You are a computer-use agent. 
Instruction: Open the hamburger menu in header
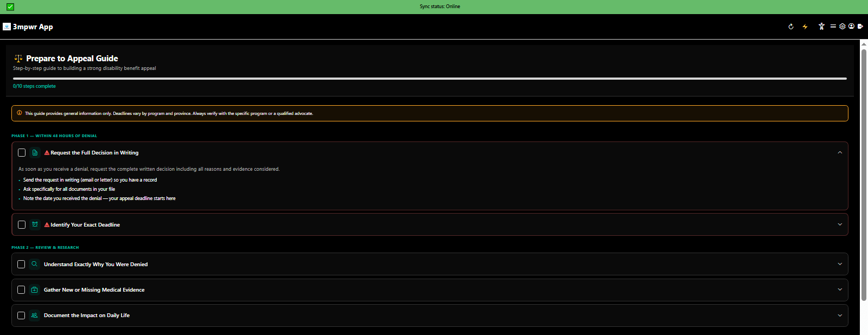click(x=833, y=26)
